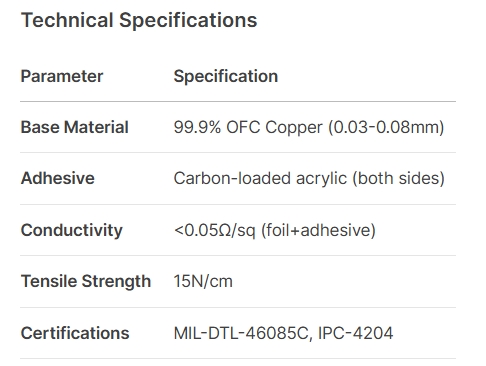Image resolution: width=486 pixels, height=366 pixels.
Task: Select the 15N/cm tensile value
Action: click(203, 281)
